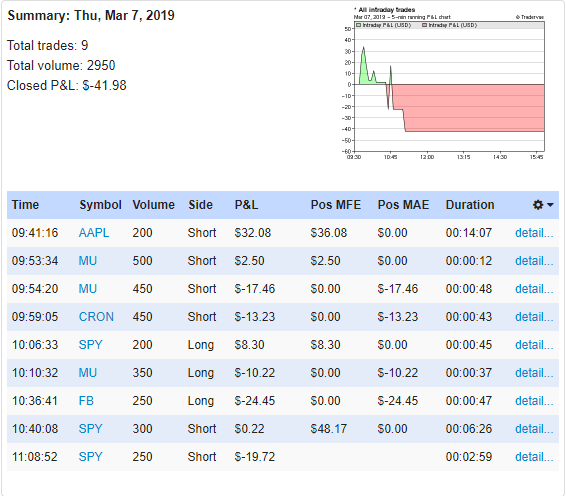This screenshot has width=566, height=496.
Task: Click the 11:08:52 time cell
Action: click(x=35, y=457)
